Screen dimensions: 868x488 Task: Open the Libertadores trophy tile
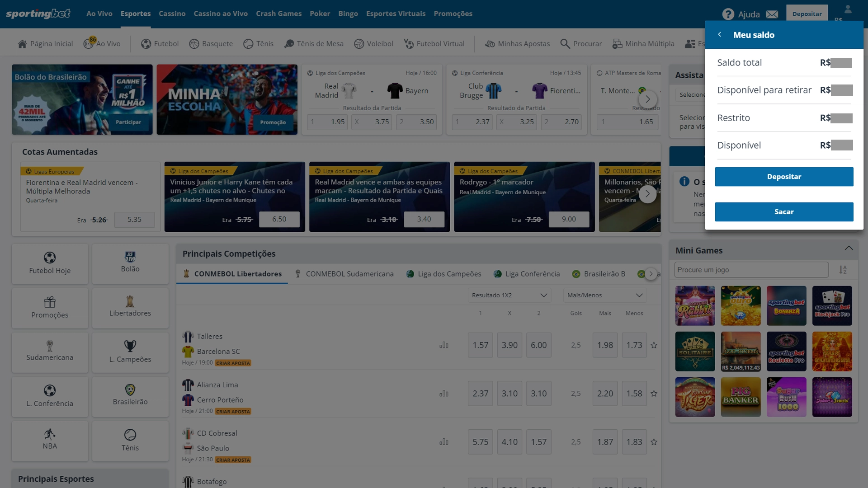130,308
